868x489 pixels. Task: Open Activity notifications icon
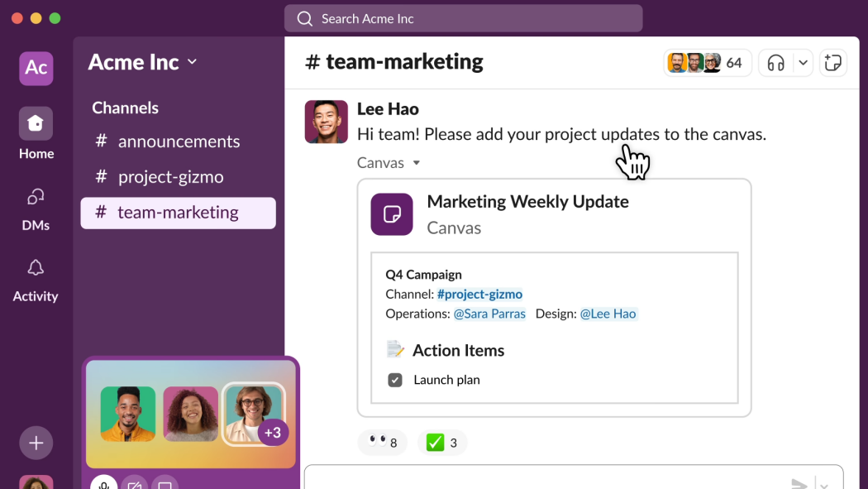36,267
